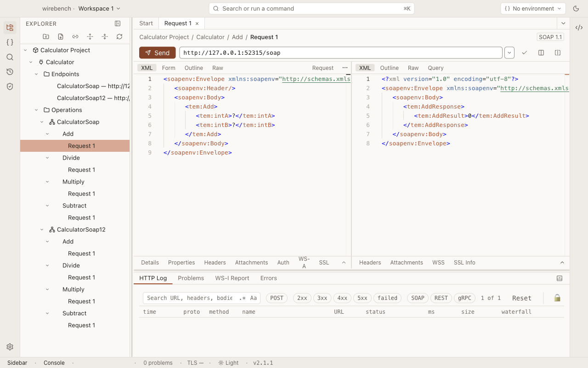The width and height of the screenshot is (588, 368).
Task: Click Calculator Project breadcrumb link
Action: click(164, 37)
